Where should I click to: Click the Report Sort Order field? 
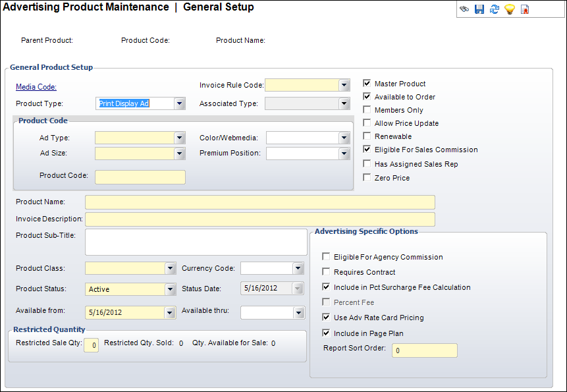pos(424,350)
